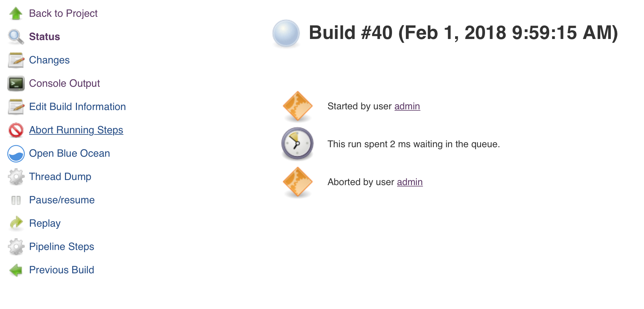644x309 pixels.
Task: Click the green Previous Build arrow icon
Action: point(16,270)
